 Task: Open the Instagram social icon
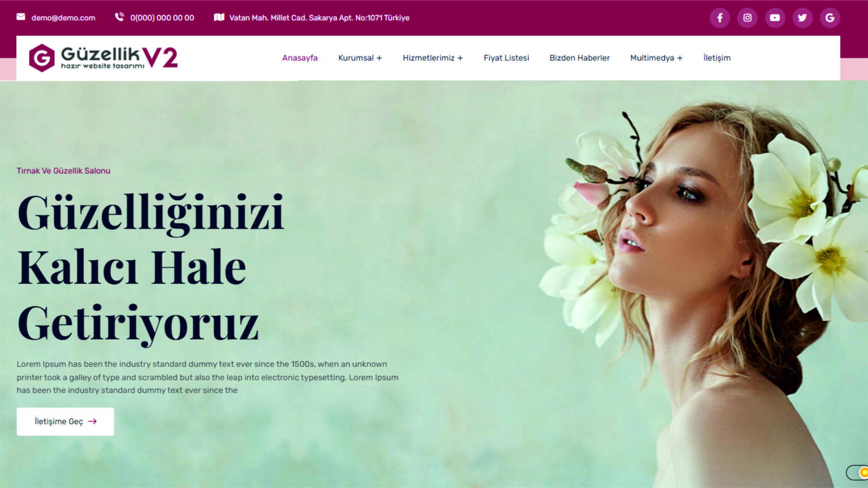coord(747,18)
